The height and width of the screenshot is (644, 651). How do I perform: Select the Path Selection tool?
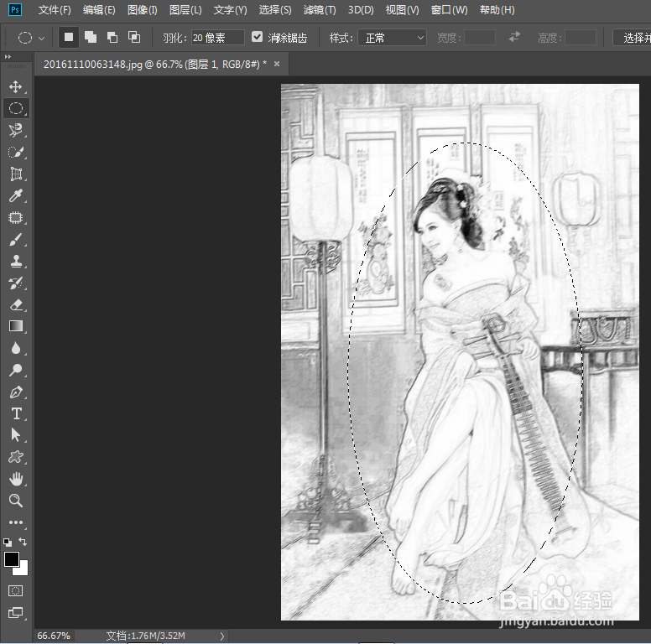16,435
